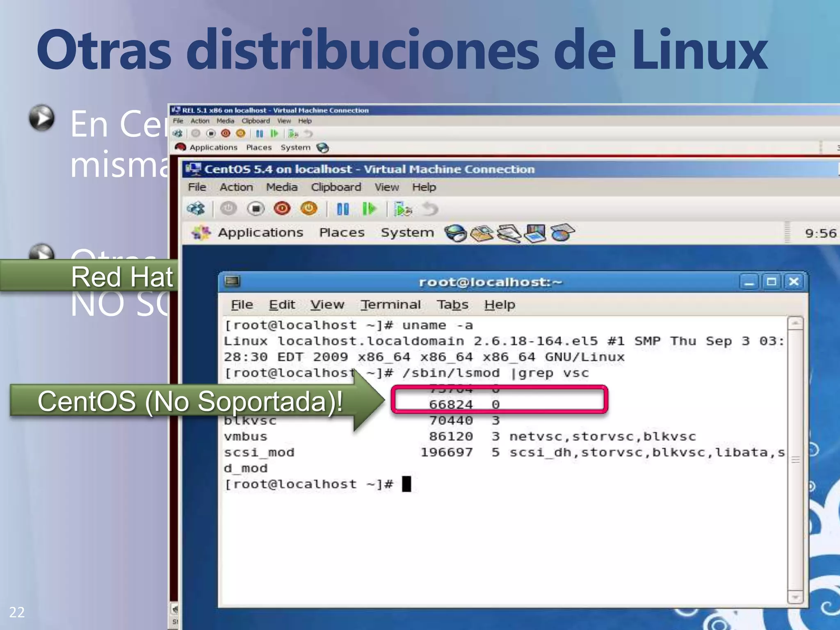Open System menu in CentOS panel
Viewport: 840px width, 630px height.
click(x=407, y=233)
